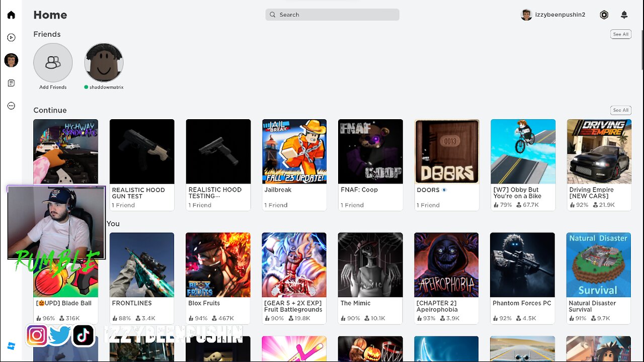Click the Twitter icon in stream overlay
644x362 pixels.
[x=60, y=335]
